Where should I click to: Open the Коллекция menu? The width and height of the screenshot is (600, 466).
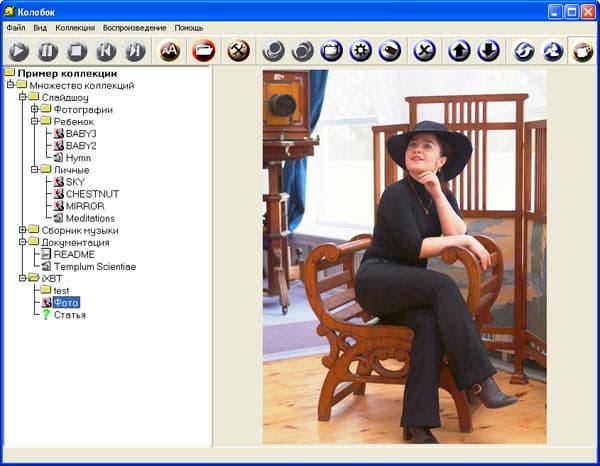[x=75, y=28]
